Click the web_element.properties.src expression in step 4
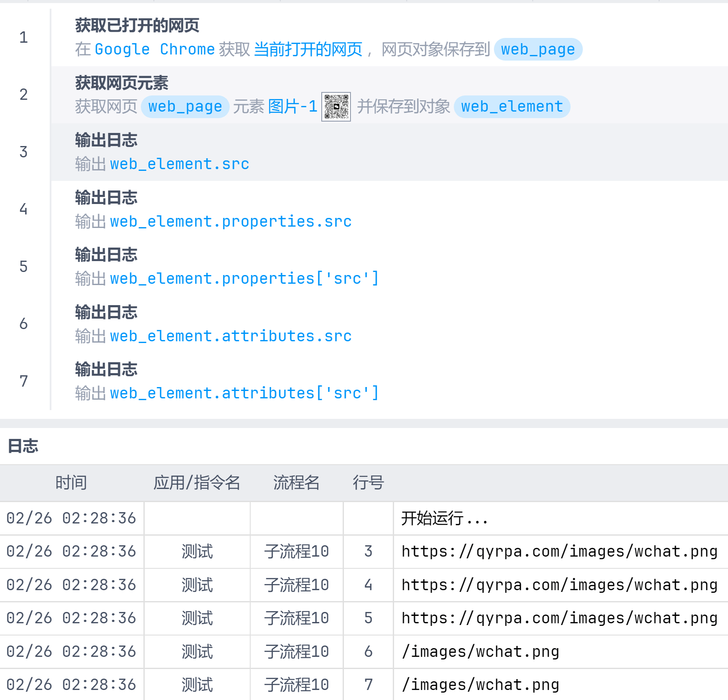Image resolution: width=728 pixels, height=700 pixels. pos(231,222)
